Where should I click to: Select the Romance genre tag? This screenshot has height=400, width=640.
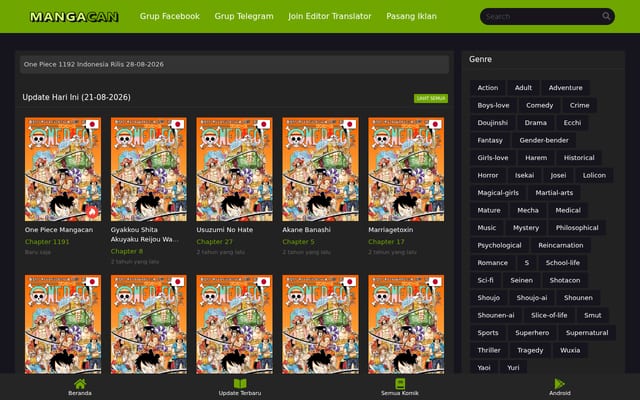click(492, 263)
